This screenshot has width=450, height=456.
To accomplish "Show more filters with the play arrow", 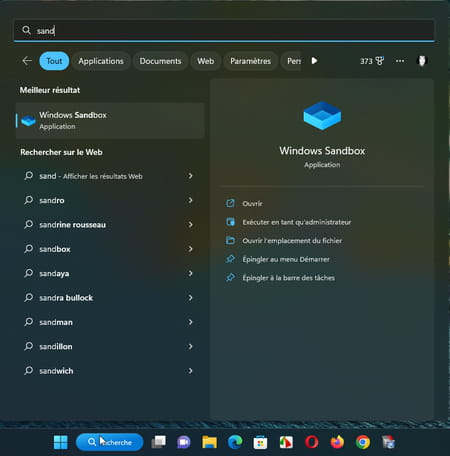I will click(x=314, y=61).
